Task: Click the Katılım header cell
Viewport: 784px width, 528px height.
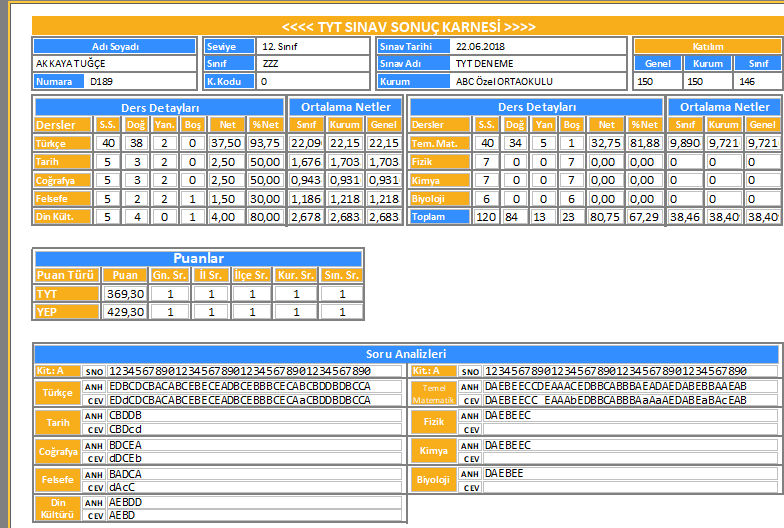Action: point(708,46)
